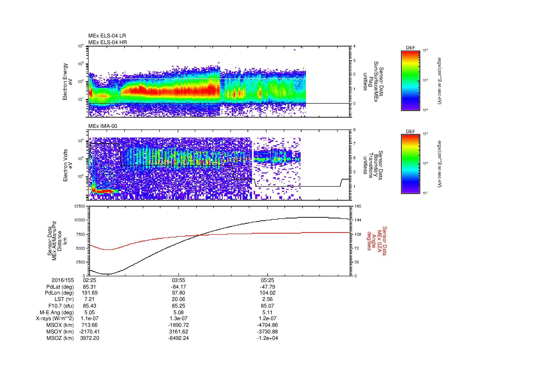This screenshot has height=392, width=555.
Task: Click the PdLon value '104.02'
Action: coord(268,293)
